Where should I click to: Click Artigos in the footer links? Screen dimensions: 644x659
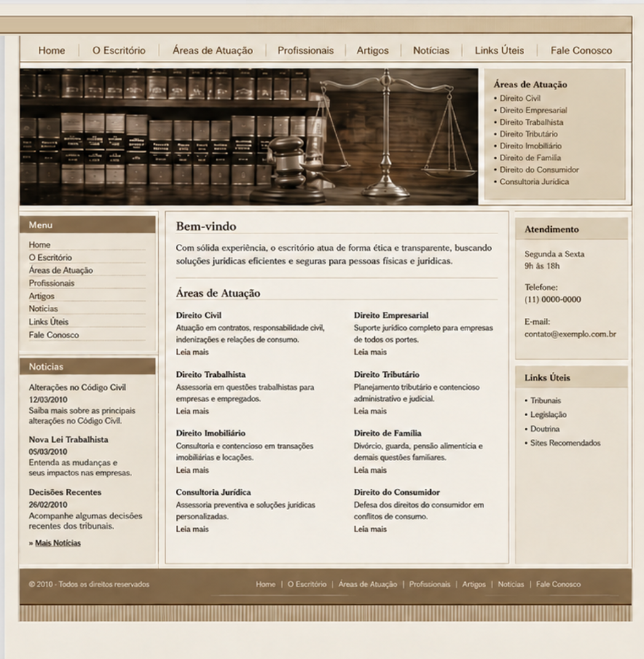[x=474, y=585]
